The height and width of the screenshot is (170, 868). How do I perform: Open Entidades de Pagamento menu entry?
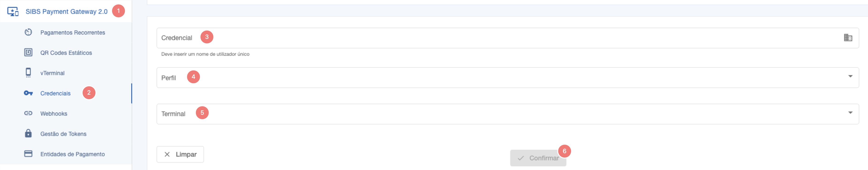(73, 154)
